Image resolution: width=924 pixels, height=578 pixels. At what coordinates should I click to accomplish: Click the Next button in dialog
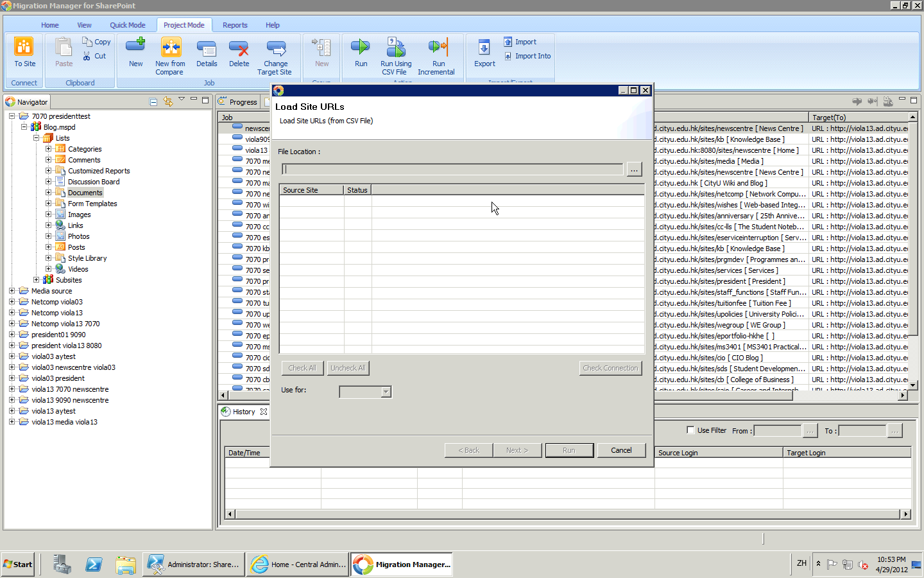[x=517, y=450]
